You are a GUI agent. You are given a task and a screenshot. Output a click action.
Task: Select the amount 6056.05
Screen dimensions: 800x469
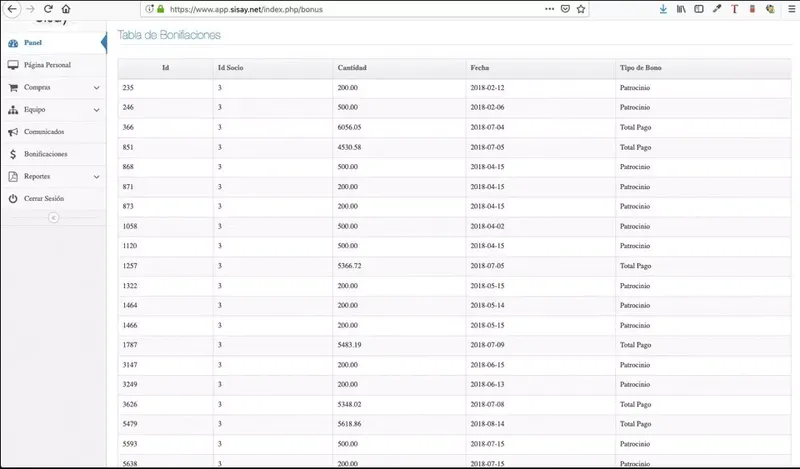click(x=349, y=127)
